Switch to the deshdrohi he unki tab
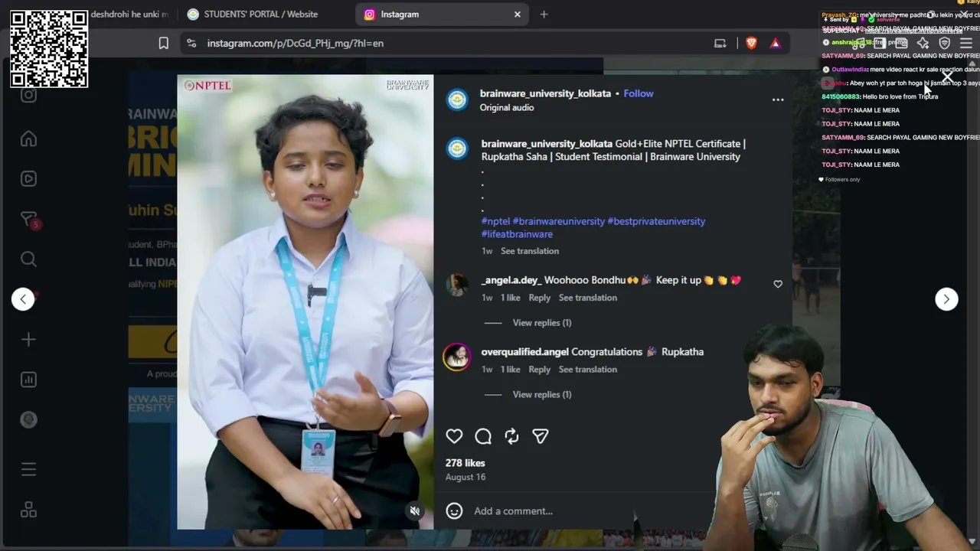Image resolution: width=980 pixels, height=551 pixels. pyautogui.click(x=129, y=15)
